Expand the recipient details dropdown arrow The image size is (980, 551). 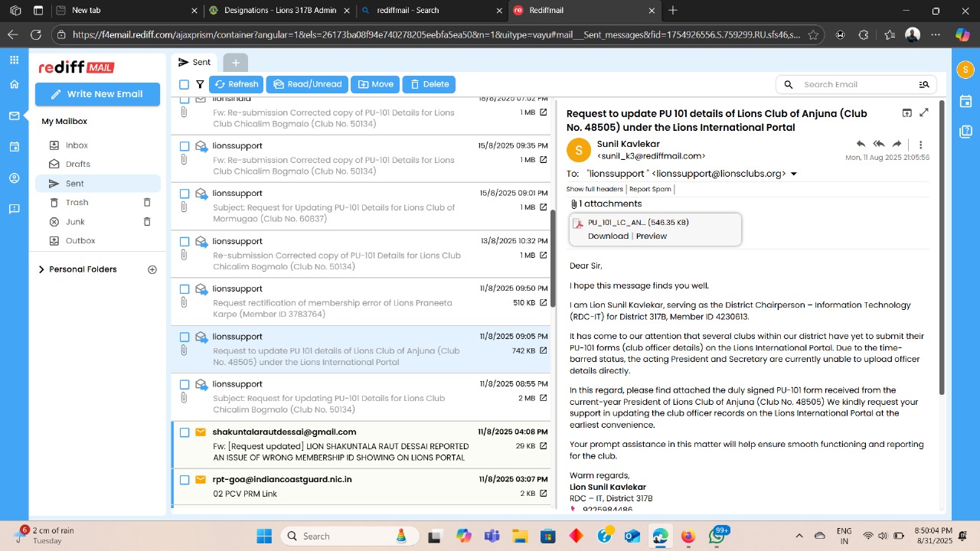coord(794,174)
